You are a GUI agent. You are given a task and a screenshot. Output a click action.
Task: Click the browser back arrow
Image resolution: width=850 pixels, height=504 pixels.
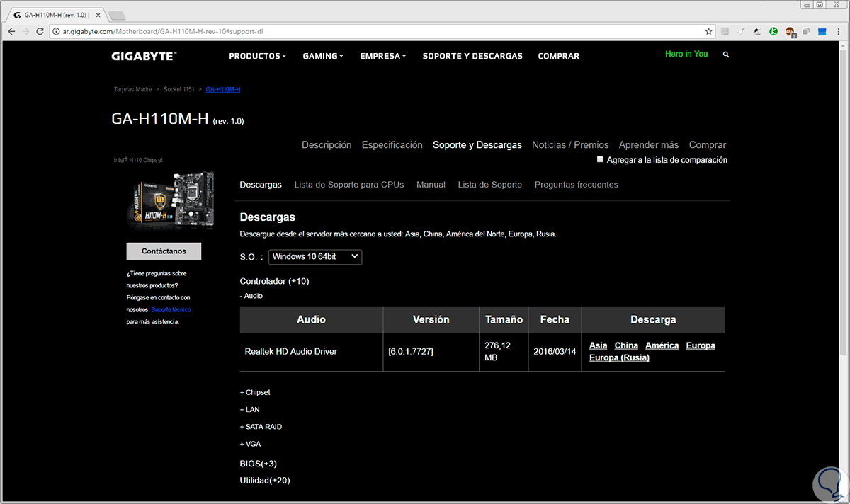11,31
